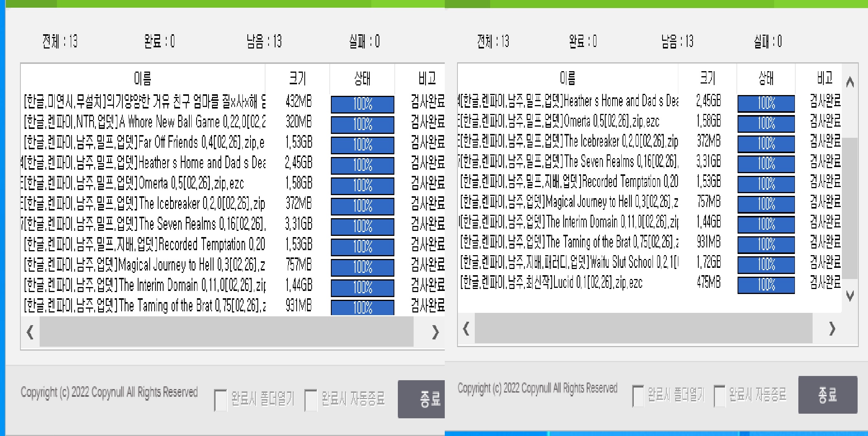Toggle 완료시 폴더열기 checkbox in right window

638,396
